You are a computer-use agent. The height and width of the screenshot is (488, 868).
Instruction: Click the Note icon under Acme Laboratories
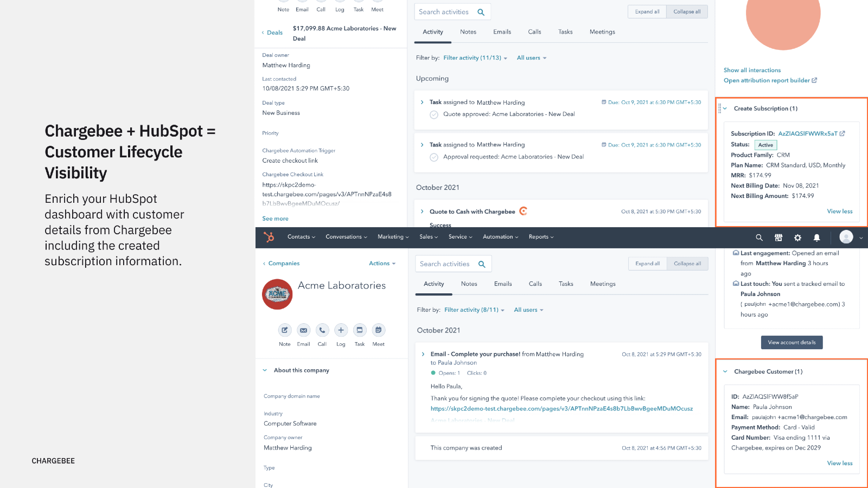pos(284,330)
